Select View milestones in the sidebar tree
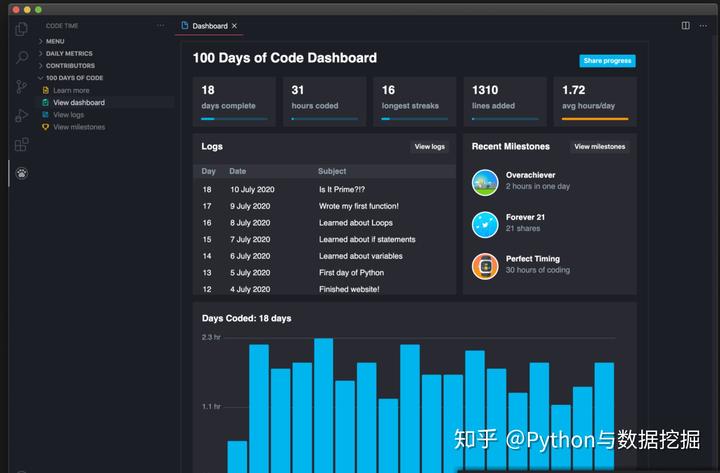Viewport: 720px width, 473px height. click(78, 127)
